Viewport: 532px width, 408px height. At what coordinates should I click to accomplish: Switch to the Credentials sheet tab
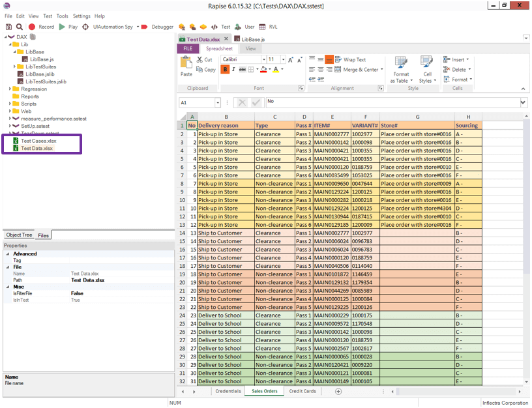coord(228,391)
